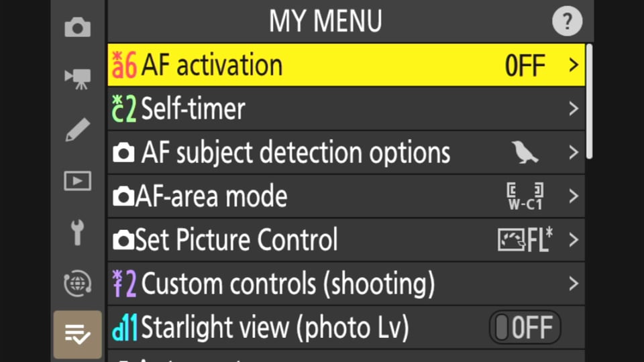Click the W-C1 AF-area mode indicator
The image size is (644, 362).
[x=525, y=196]
